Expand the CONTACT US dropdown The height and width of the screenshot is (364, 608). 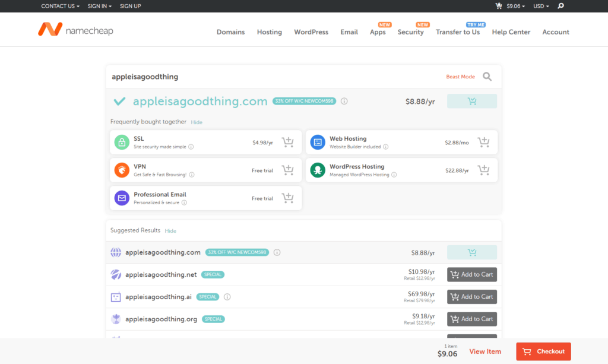(x=60, y=6)
